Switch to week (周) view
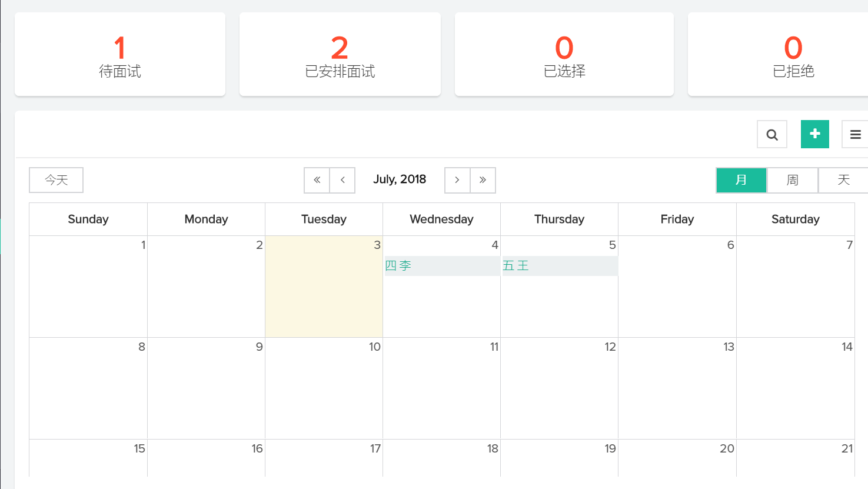This screenshot has height=489, width=868. pos(793,180)
